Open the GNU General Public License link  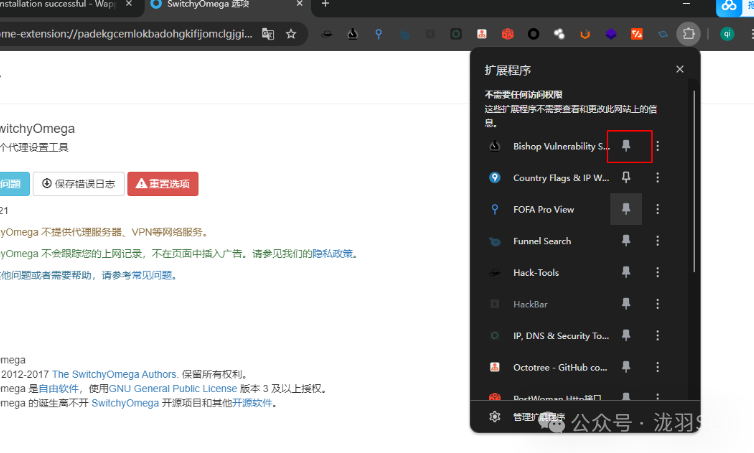173,389
